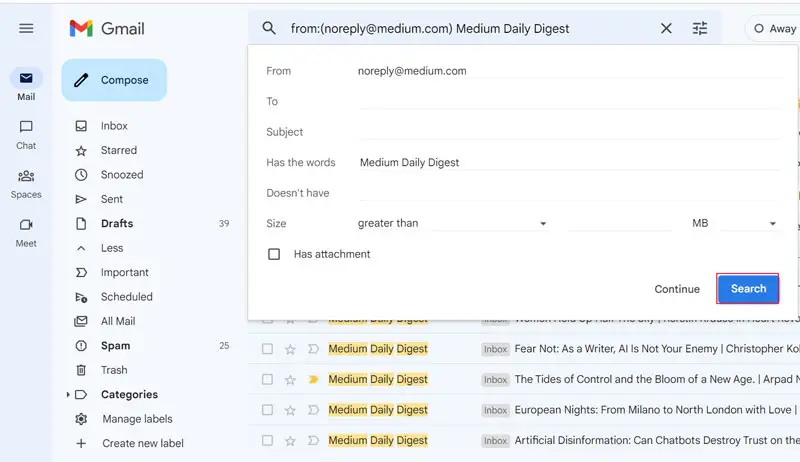Image resolution: width=800 pixels, height=462 pixels.
Task: Toggle the search options filter icon
Action: [700, 29]
